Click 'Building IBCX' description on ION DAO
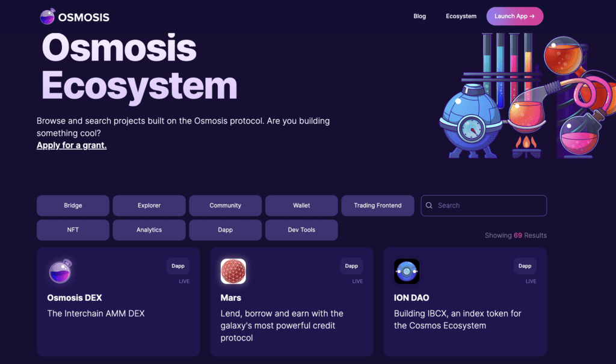 point(458,319)
